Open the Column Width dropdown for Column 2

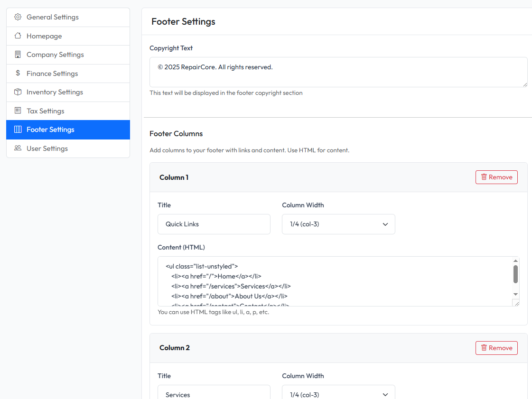click(x=338, y=394)
